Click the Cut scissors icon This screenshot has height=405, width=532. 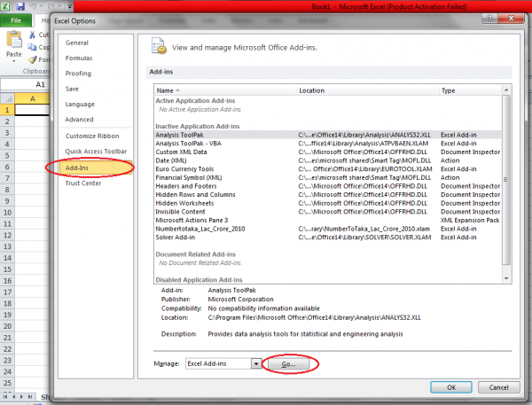pyautogui.click(x=32, y=35)
